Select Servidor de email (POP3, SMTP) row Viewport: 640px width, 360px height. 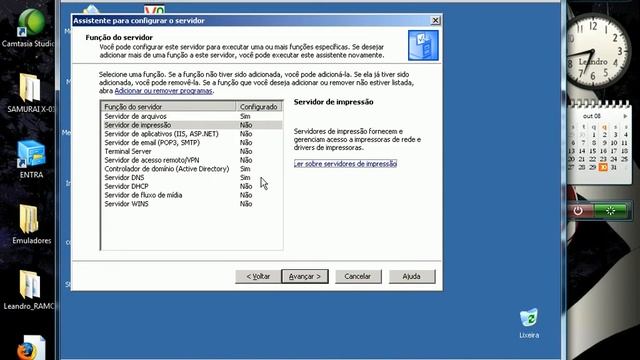click(191, 142)
